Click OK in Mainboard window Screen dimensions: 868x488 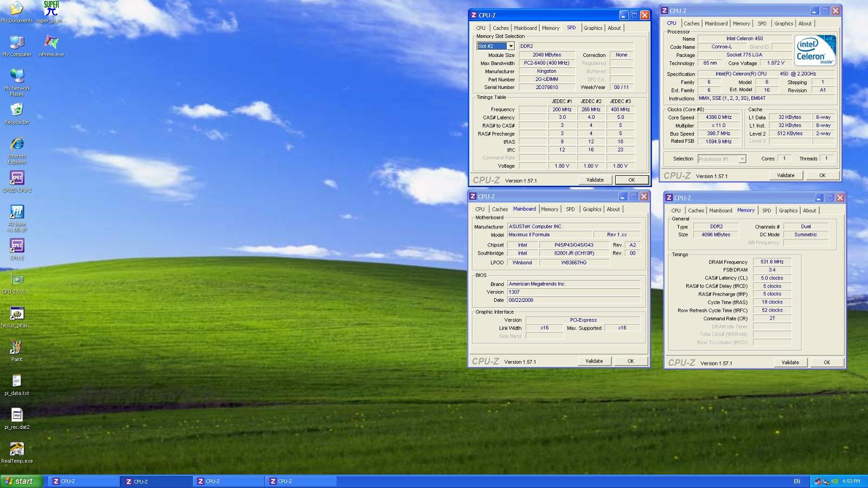pos(631,361)
